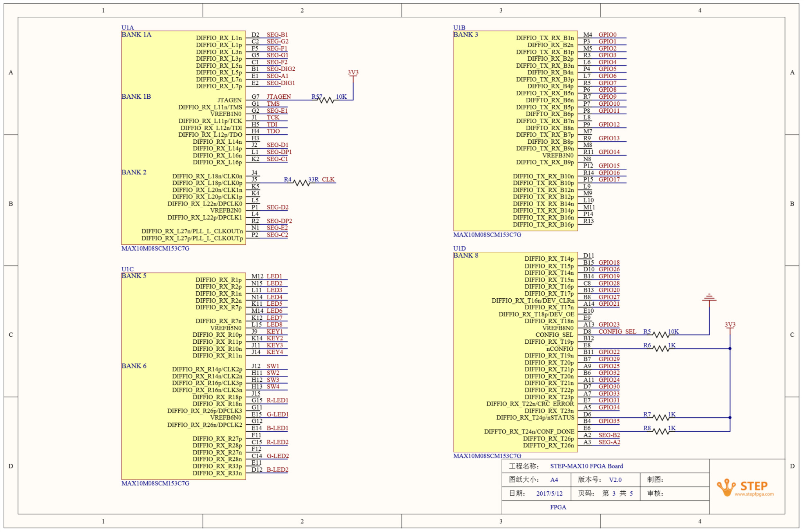This screenshot has width=804, height=532.
Task: Select the R4 33R resistor symbol
Action: click(301, 183)
